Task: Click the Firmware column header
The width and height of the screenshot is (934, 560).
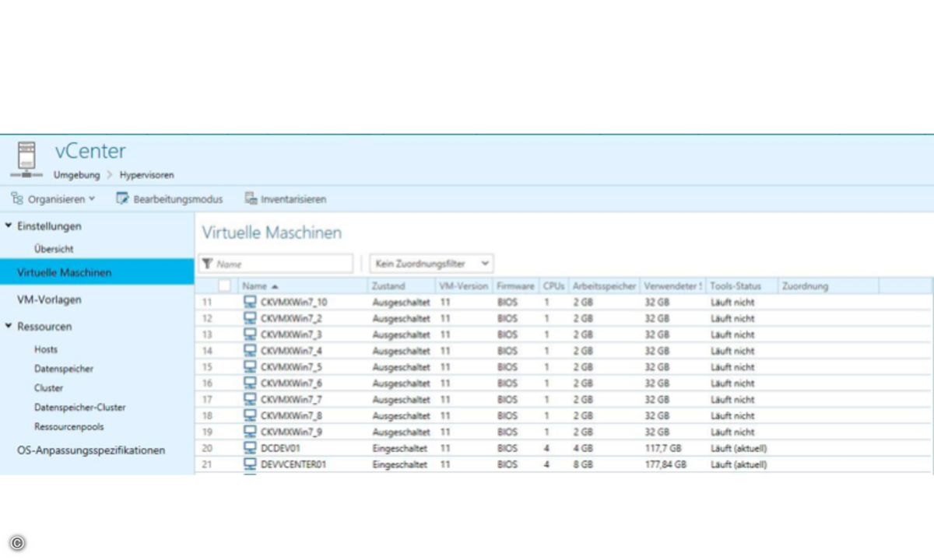Action: pyautogui.click(x=515, y=286)
